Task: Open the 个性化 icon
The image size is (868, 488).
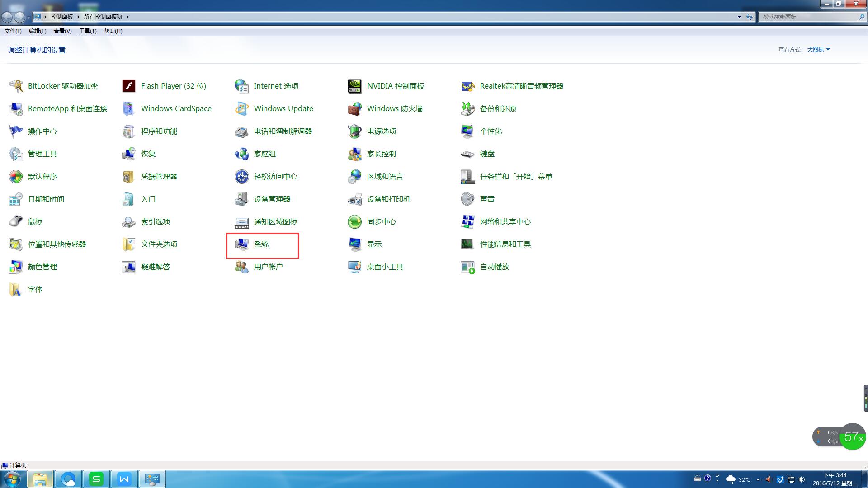Action: 468,131
